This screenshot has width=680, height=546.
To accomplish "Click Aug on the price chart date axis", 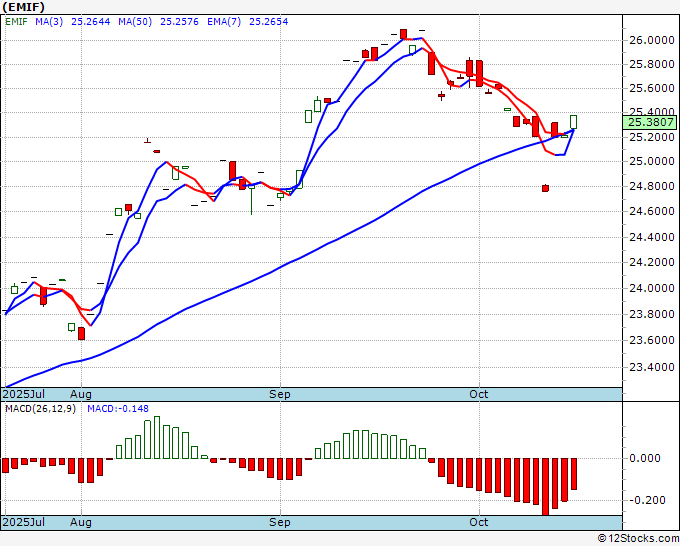I will (81, 394).
